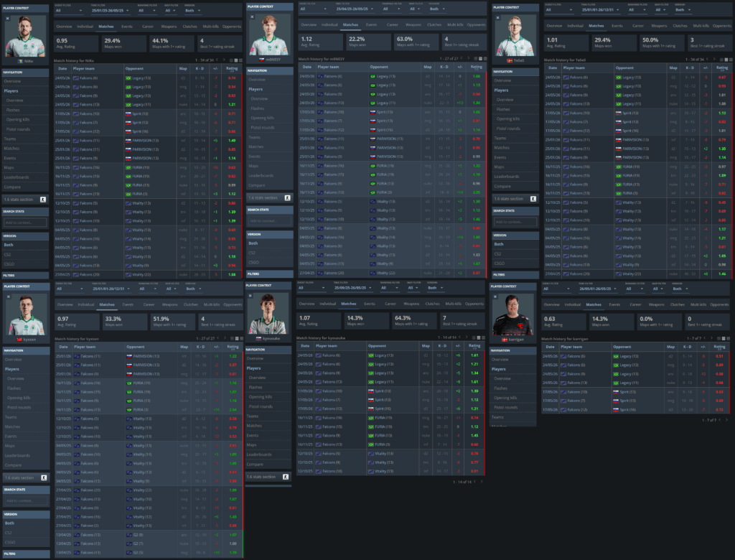Click Add to context search field in TeSeS panel

tap(515, 222)
